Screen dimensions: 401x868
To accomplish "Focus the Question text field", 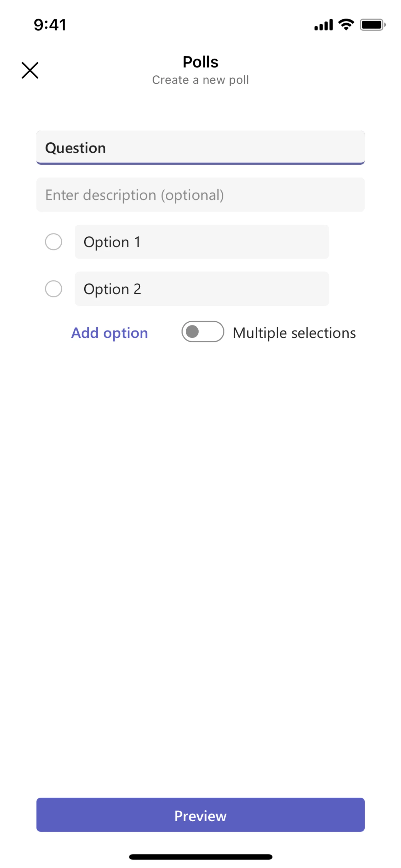I will click(200, 148).
